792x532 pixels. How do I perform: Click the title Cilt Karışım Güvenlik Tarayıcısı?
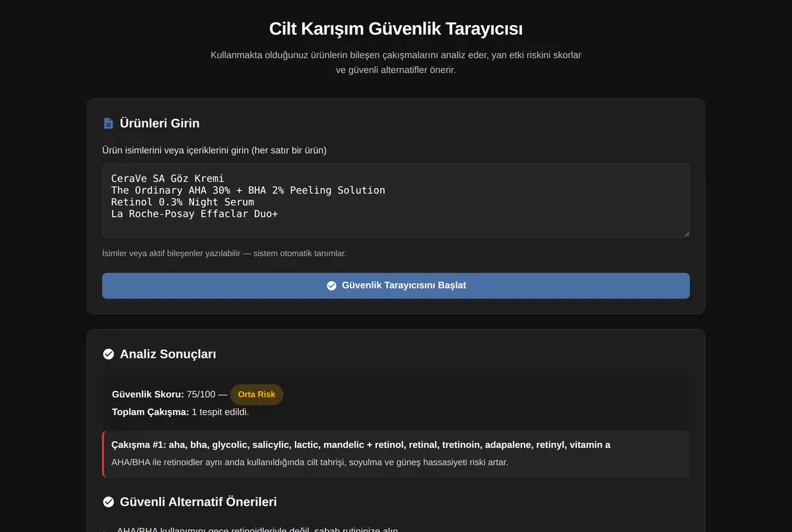[x=396, y=29]
